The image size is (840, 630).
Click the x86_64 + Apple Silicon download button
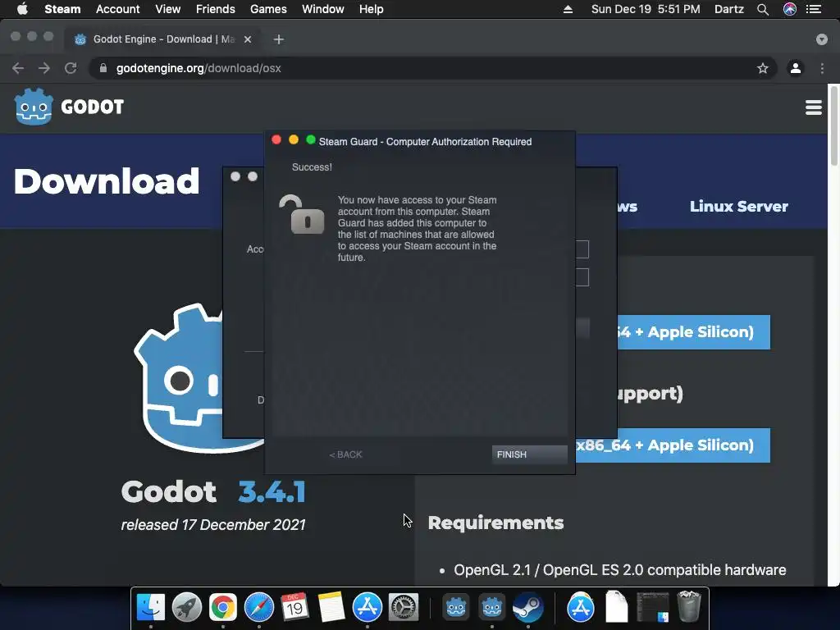[673, 445]
